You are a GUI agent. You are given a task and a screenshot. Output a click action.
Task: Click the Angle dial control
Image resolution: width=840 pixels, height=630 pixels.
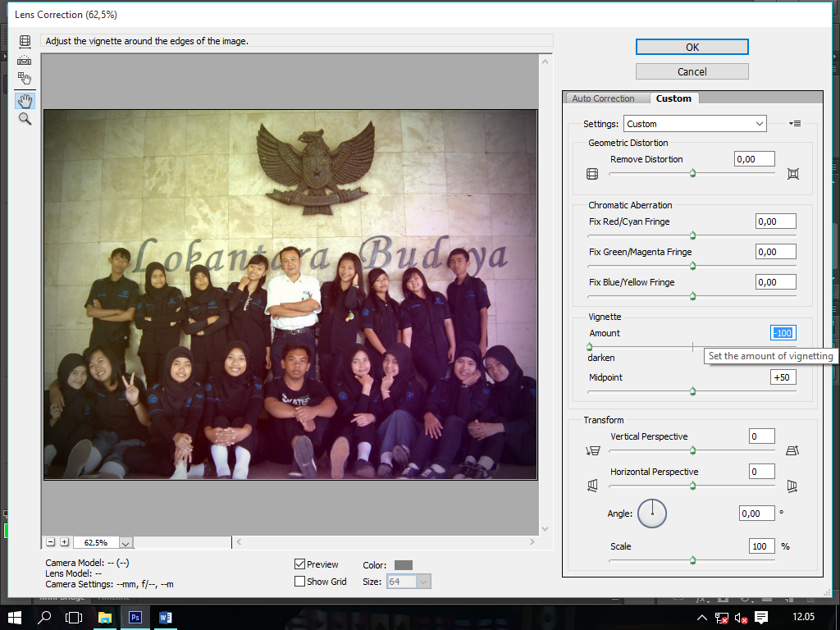point(652,514)
